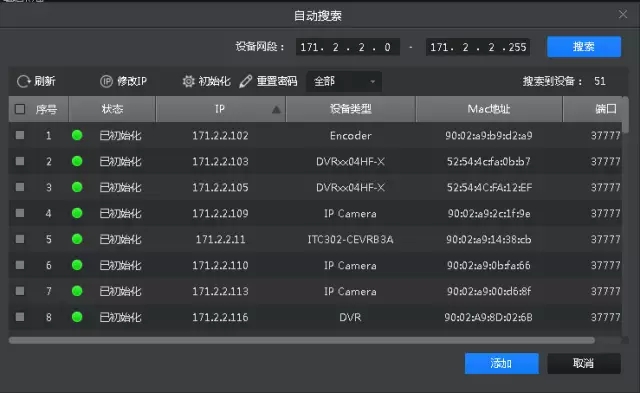The image size is (640, 393).
Task: Click the 取消 button
Action: click(x=584, y=363)
